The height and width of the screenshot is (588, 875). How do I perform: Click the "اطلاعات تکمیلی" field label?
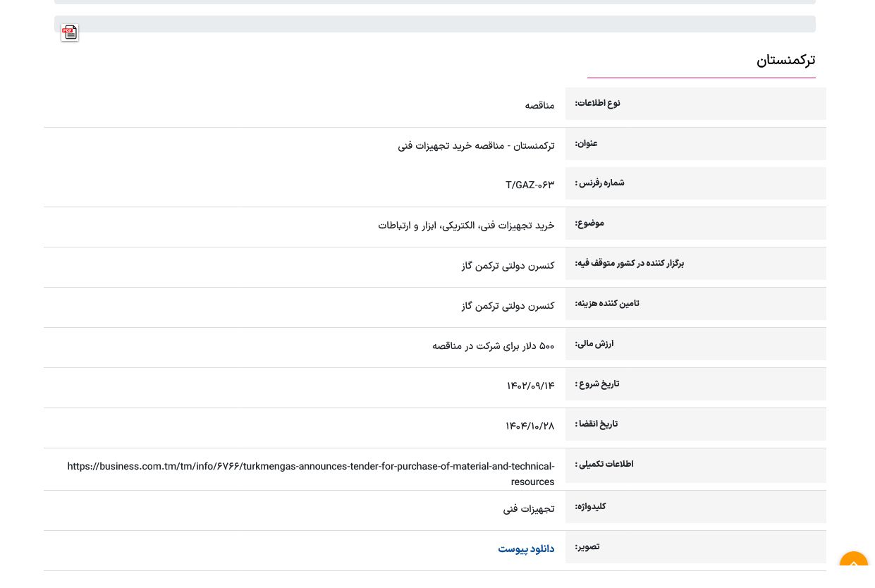click(x=604, y=465)
